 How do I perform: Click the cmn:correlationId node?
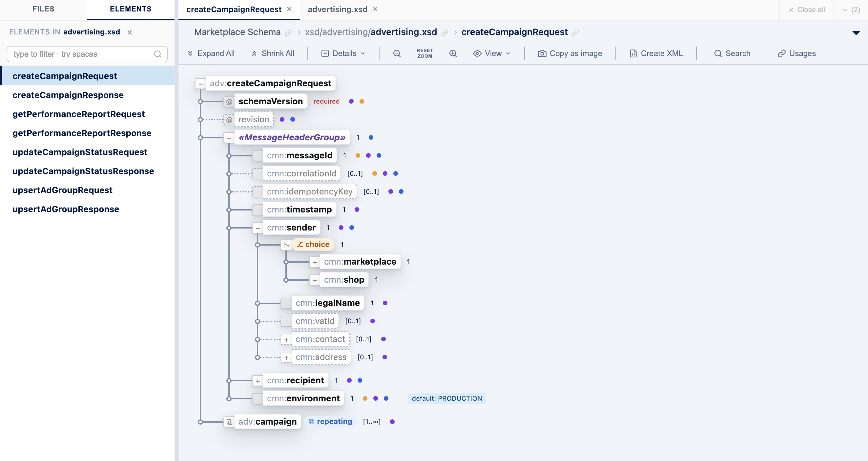pos(301,173)
